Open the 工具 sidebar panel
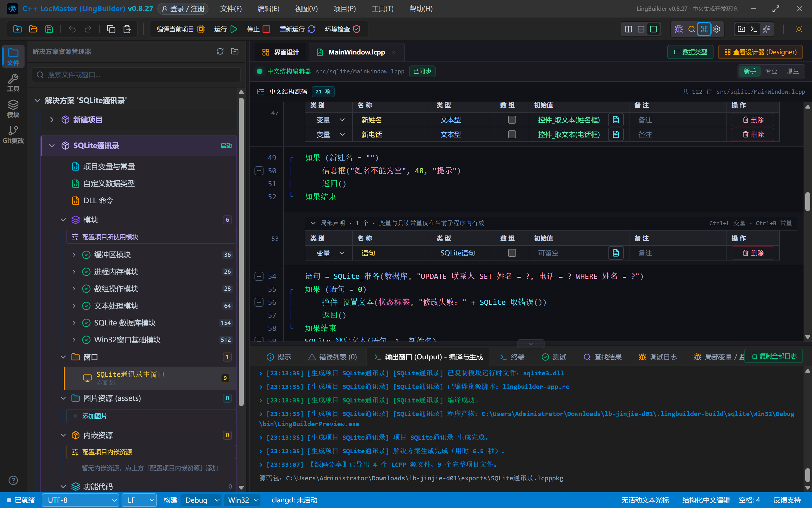The height and width of the screenshot is (508, 812). click(x=13, y=83)
